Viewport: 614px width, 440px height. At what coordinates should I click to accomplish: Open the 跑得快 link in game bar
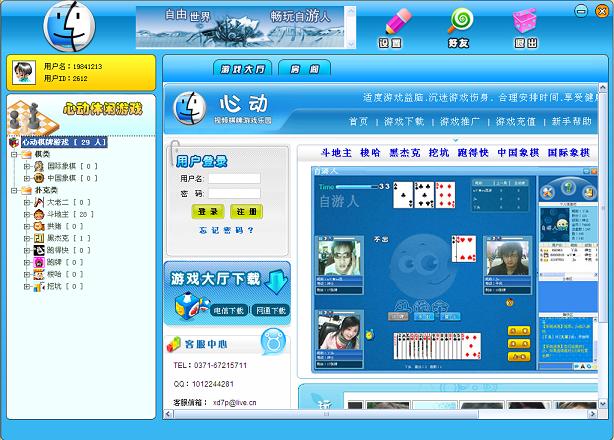click(x=473, y=153)
